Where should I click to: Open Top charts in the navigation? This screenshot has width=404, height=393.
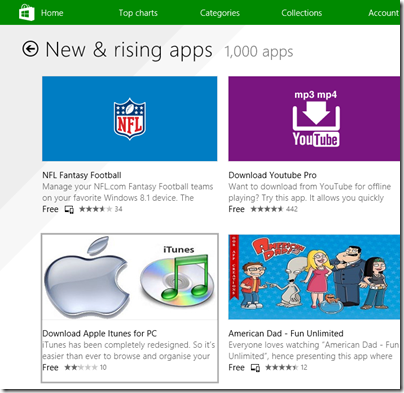coord(138,13)
